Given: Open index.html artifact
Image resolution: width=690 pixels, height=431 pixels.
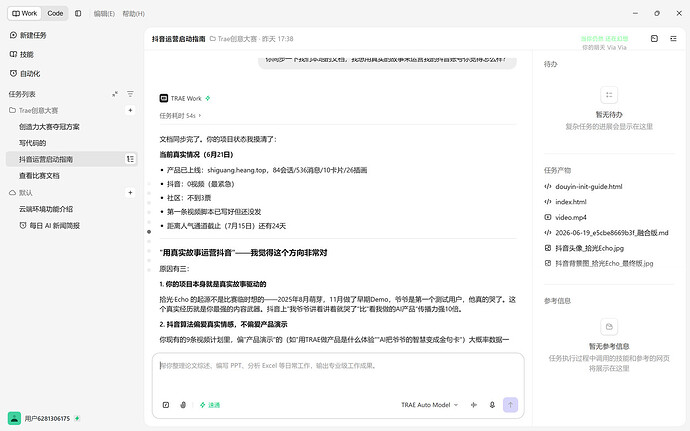Looking at the screenshot, I should 571,202.
